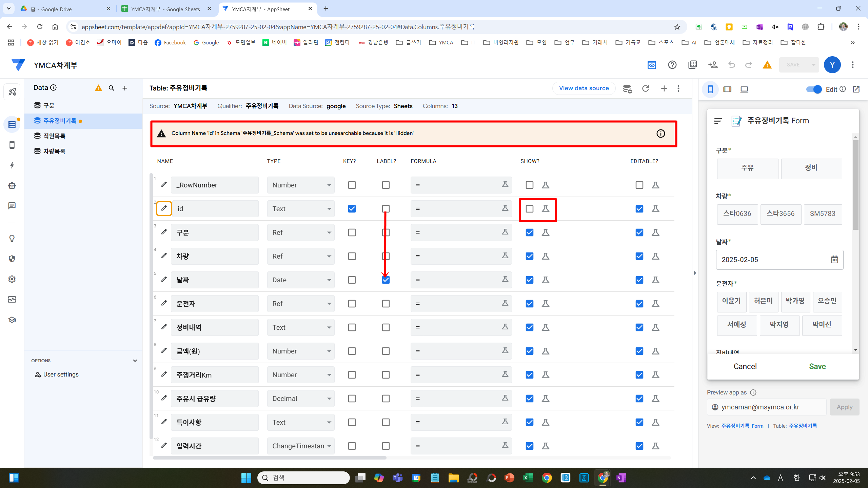Click the View data source button
868x488 pixels.
click(584, 88)
